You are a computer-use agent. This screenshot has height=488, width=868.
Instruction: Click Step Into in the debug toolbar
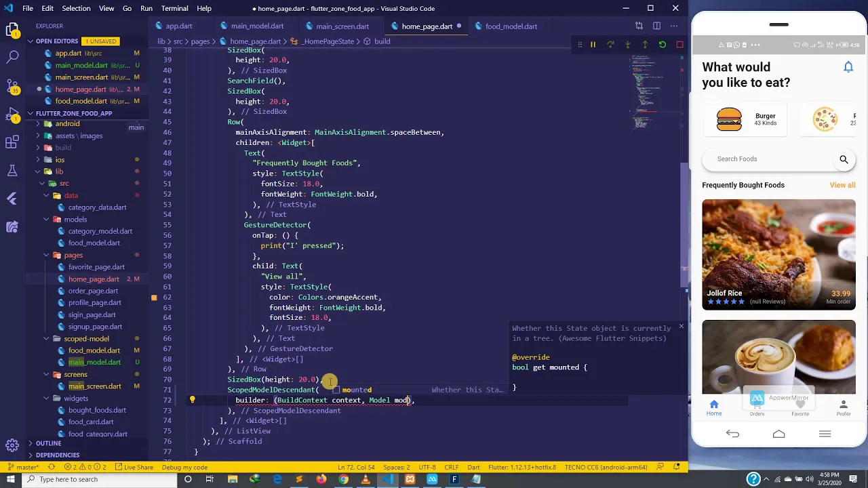pyautogui.click(x=627, y=45)
